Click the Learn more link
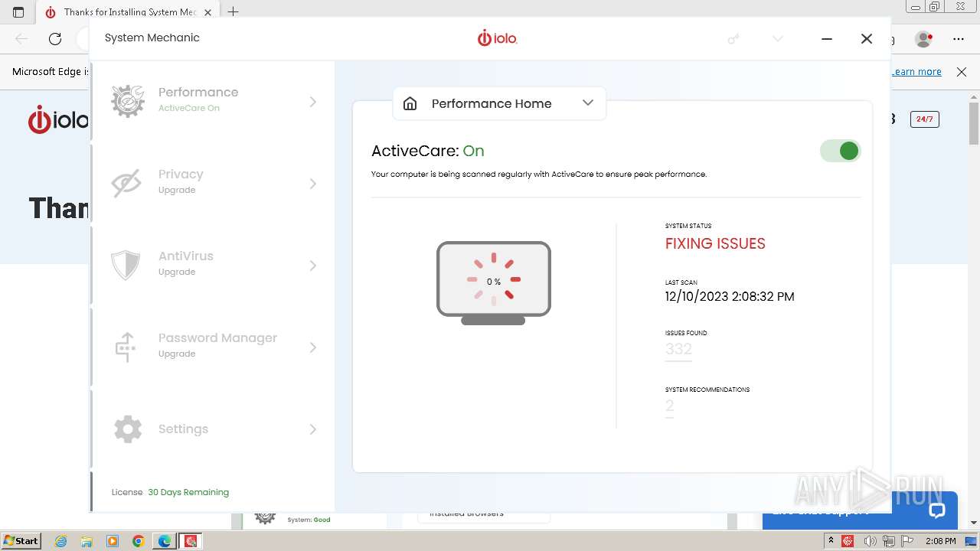 916,71
